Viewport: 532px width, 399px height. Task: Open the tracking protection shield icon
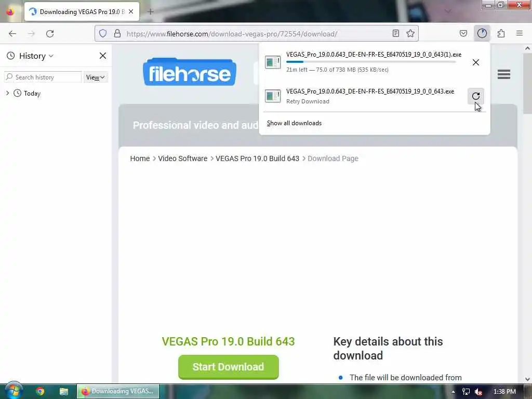click(x=103, y=34)
